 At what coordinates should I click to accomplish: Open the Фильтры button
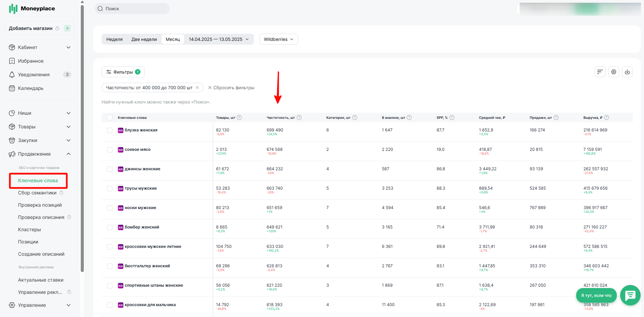[123, 72]
